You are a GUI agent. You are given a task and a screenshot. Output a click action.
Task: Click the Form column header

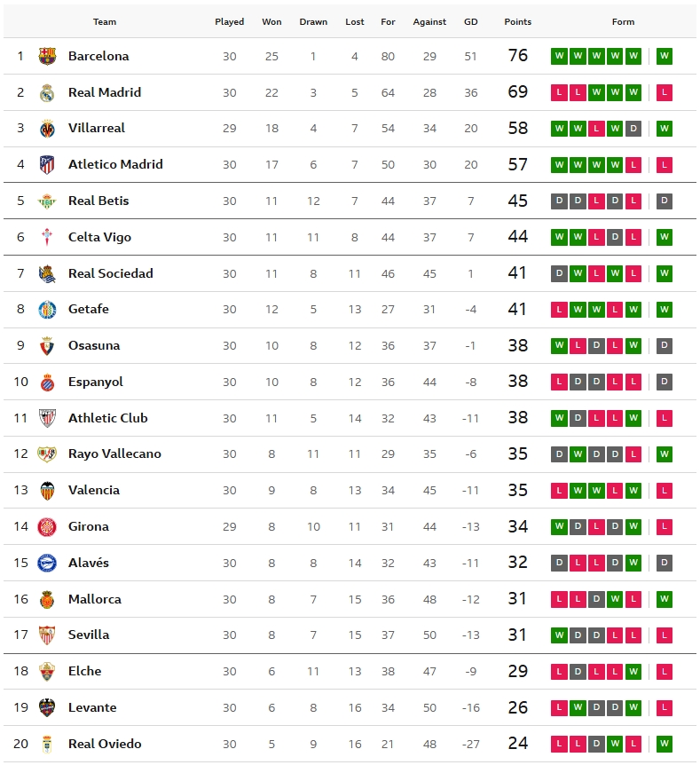623,21
